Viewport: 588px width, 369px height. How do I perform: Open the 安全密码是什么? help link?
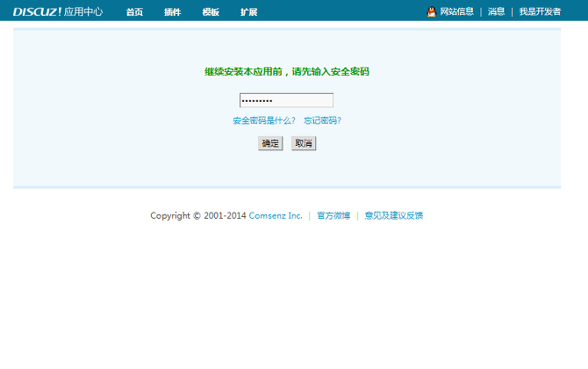pos(264,120)
